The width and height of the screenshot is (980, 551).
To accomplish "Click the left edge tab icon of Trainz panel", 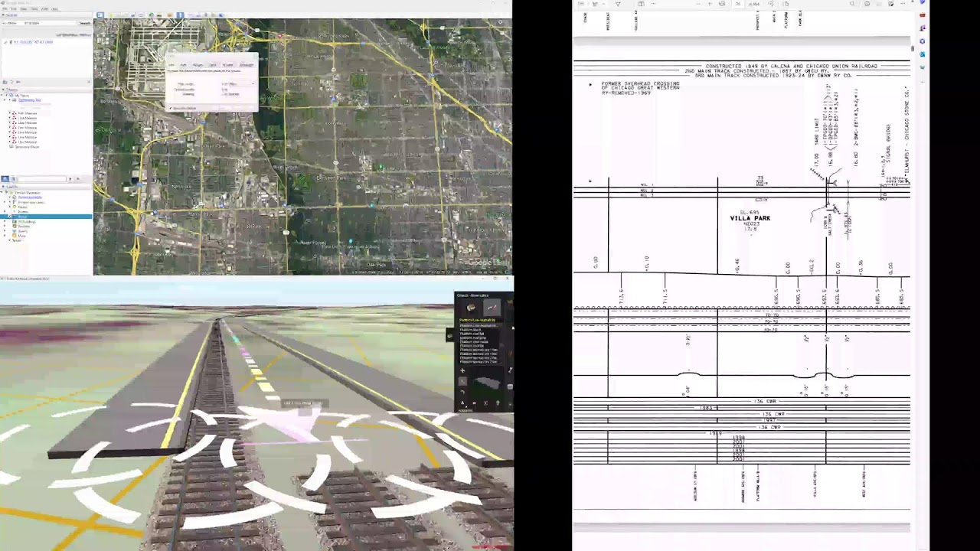I will coord(450,335).
